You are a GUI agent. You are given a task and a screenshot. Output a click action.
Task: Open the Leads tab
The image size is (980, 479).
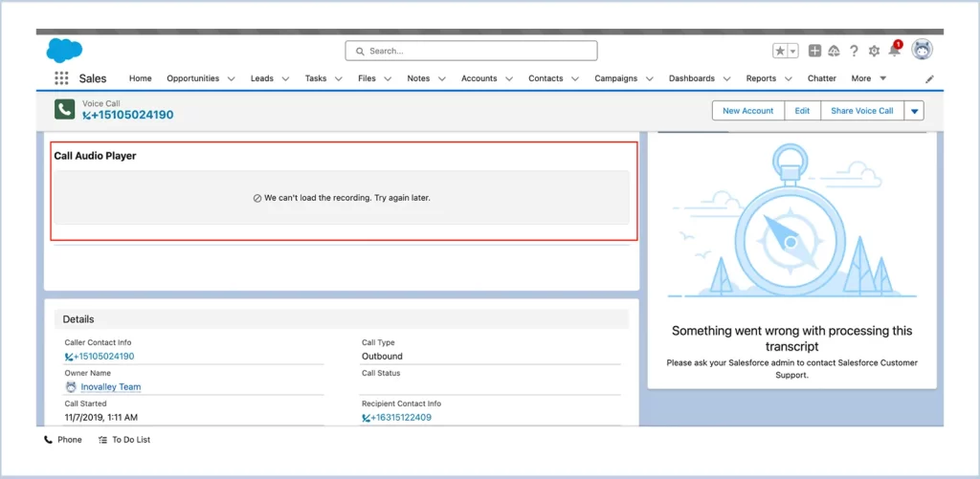click(262, 78)
